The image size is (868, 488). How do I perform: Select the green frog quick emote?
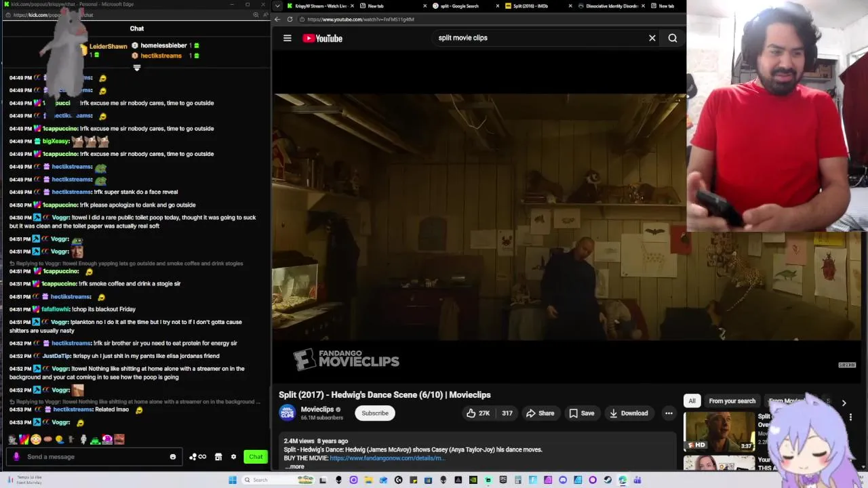(x=96, y=441)
